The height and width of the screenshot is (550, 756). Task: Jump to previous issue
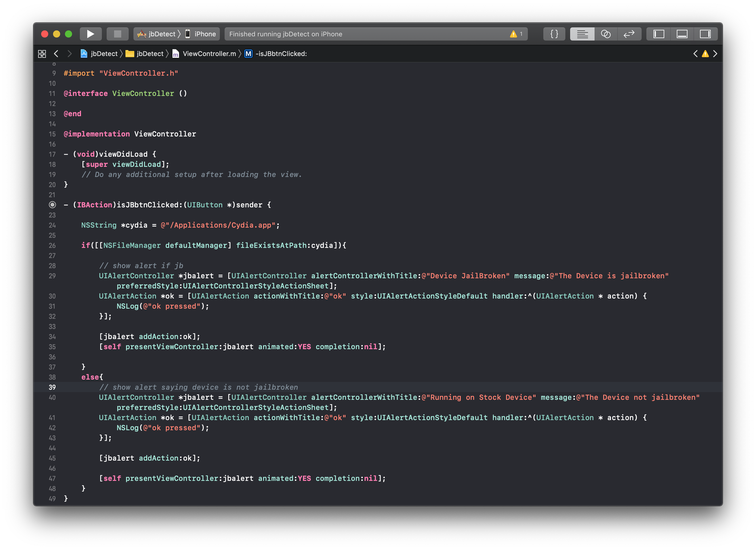tap(695, 54)
